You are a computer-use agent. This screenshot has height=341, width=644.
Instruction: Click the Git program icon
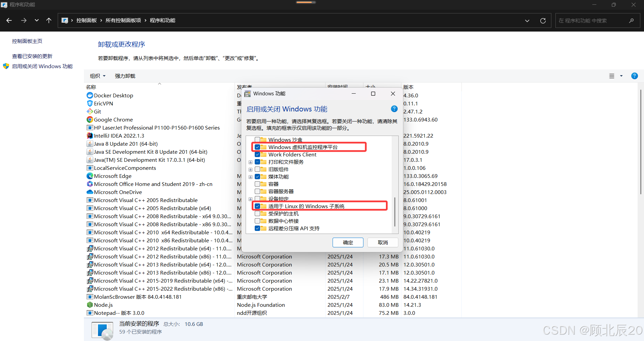90,111
